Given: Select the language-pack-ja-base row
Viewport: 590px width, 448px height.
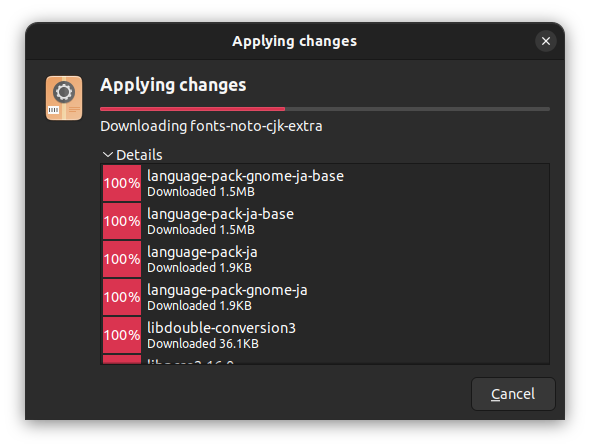Looking at the screenshot, I should (x=326, y=221).
